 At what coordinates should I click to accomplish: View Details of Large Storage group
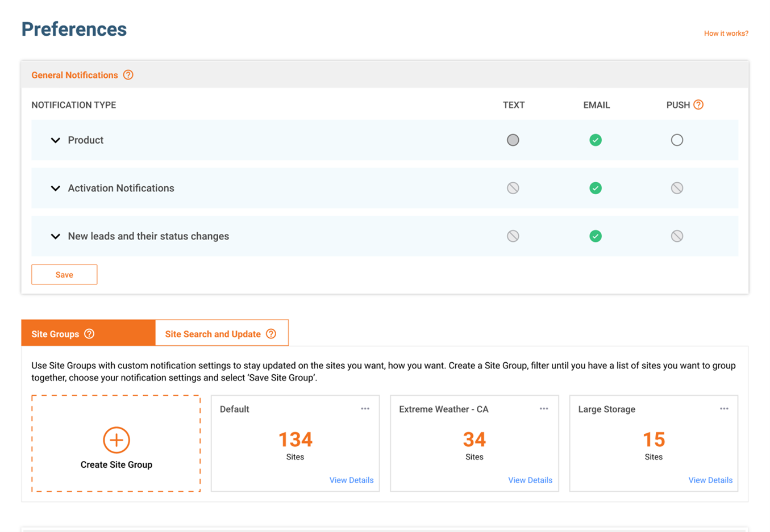(710, 480)
